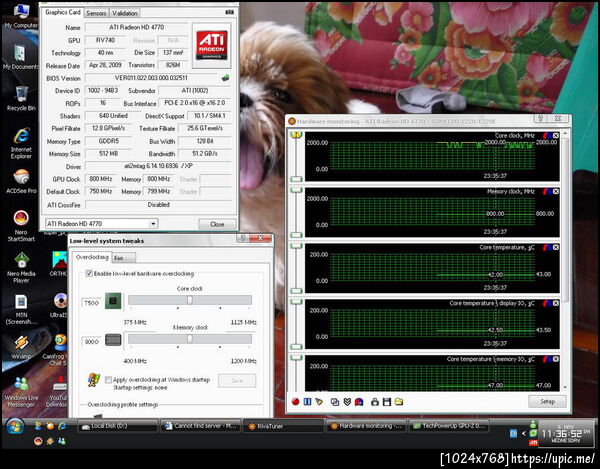The height and width of the screenshot is (469, 600).
Task: Click the Cannot find server taskbar button
Action: click(x=201, y=426)
